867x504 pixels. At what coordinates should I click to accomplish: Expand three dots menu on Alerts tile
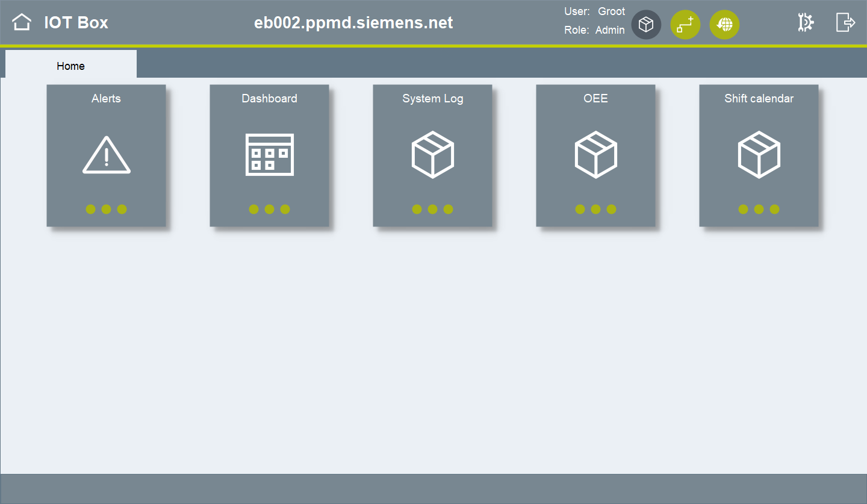click(x=107, y=210)
